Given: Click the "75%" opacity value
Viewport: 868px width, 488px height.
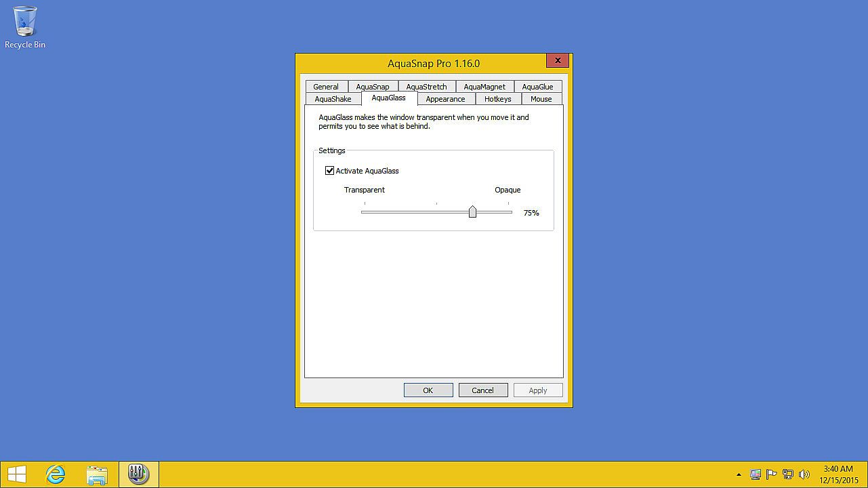Looking at the screenshot, I should (x=531, y=213).
